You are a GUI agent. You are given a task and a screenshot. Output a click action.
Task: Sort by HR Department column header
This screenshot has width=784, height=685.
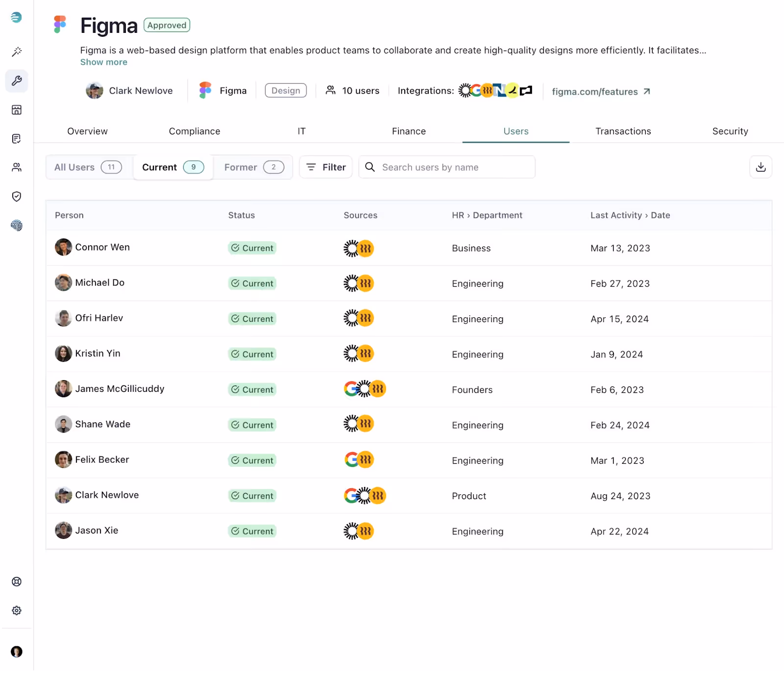point(487,215)
